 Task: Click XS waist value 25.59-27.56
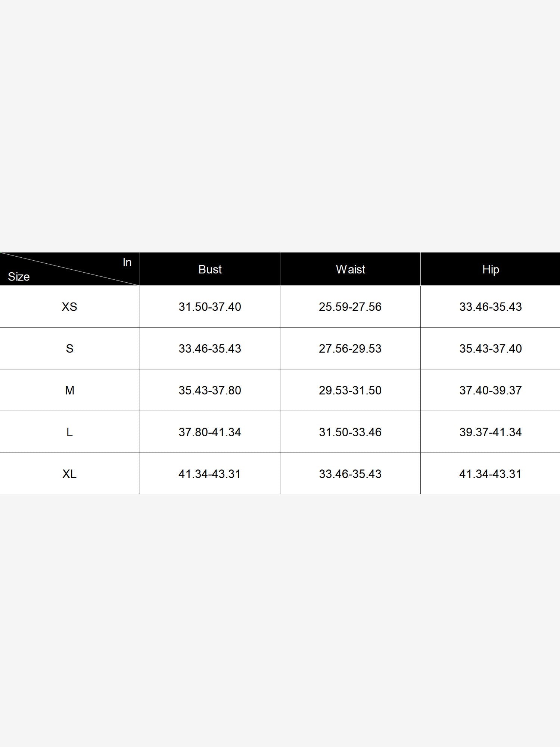[350, 307]
